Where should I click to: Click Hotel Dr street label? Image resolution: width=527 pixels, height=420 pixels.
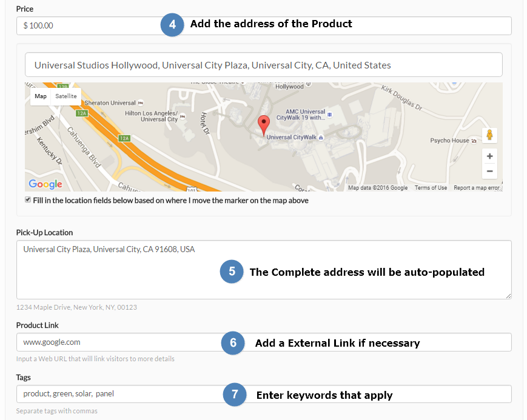coord(205,123)
